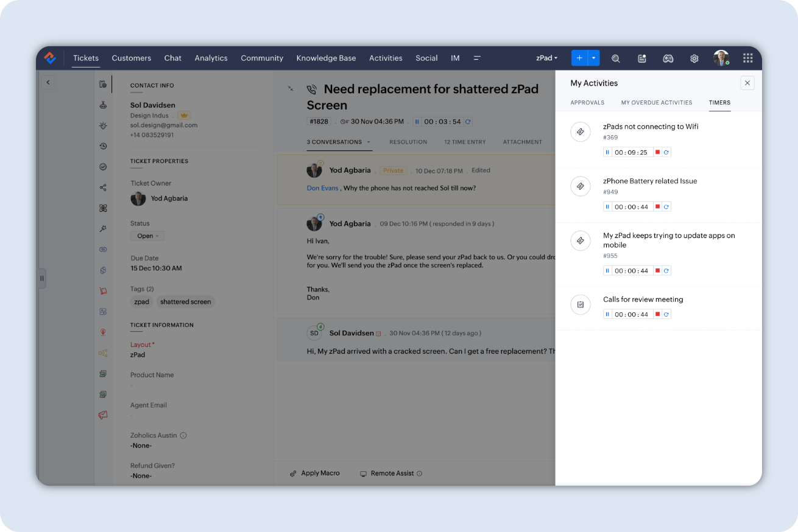Open the history icon in left sidebar
Screen dimensions: 798x532
point(103,146)
